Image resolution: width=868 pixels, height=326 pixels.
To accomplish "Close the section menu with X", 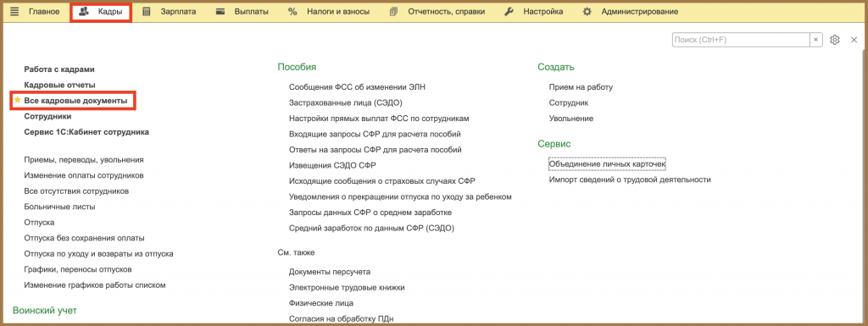I will 854,40.
